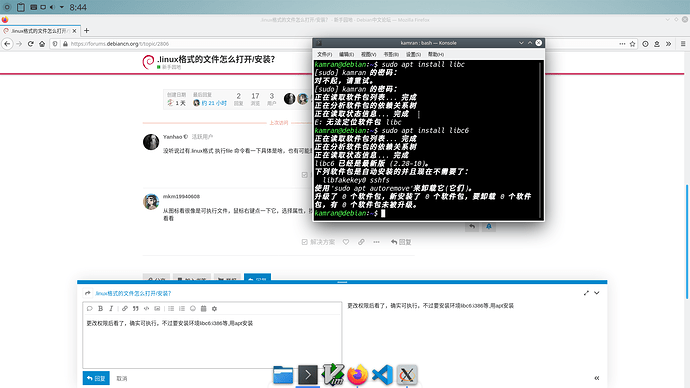The image size is (690, 388).
Task: Open the 视图 menu in Konsole
Action: coord(368,55)
